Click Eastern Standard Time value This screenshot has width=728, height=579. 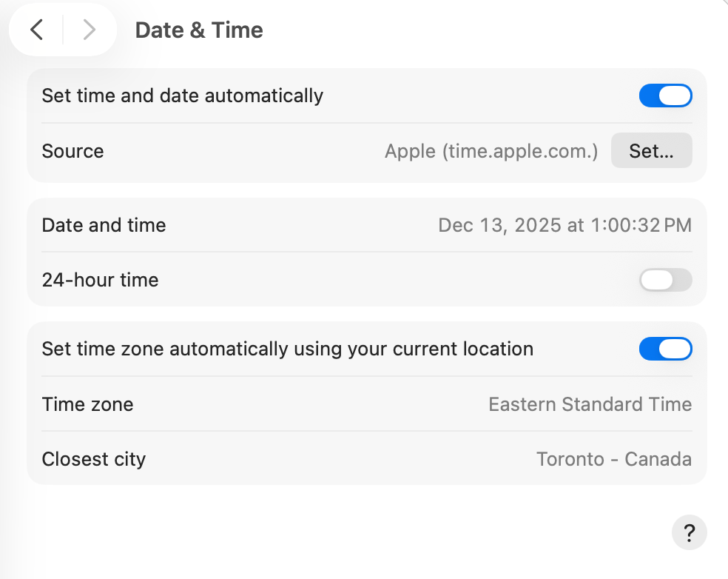coord(590,404)
